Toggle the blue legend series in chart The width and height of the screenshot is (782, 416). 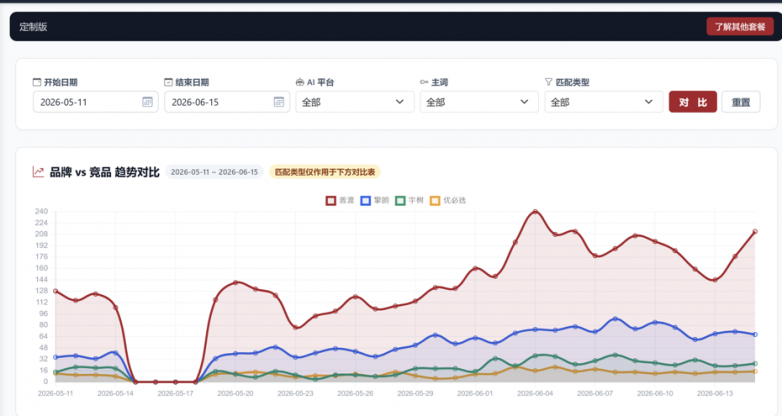[375, 201]
